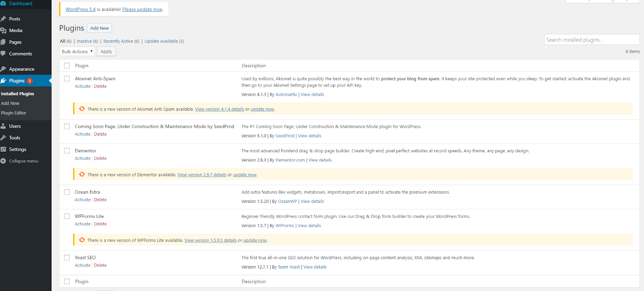Open the Plugin Editor submenu item
The width and height of the screenshot is (644, 291).
point(13,113)
